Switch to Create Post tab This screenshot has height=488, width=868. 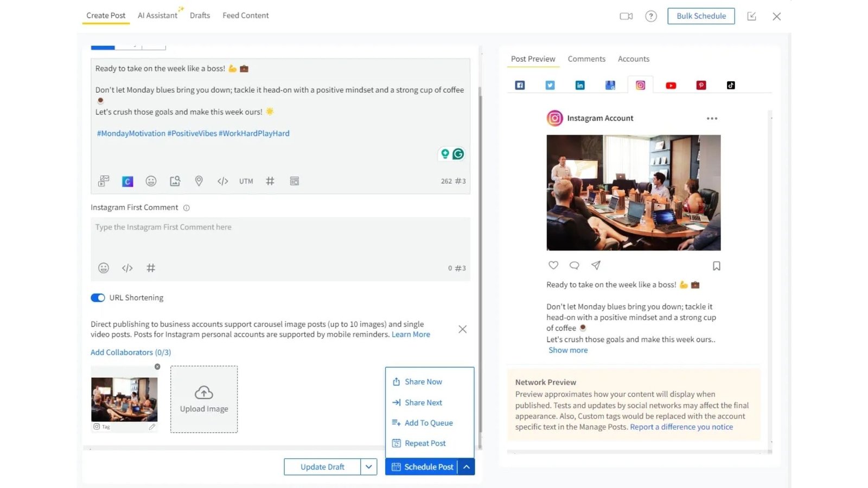pyautogui.click(x=106, y=16)
